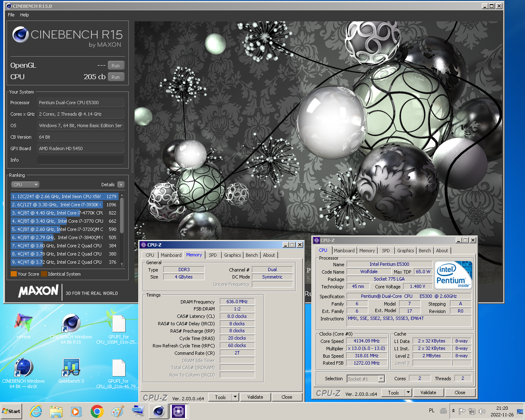This screenshot has height=420, width=525.
Task: Select ranking row 1 Intel Xeon X56
Action: click(64, 196)
